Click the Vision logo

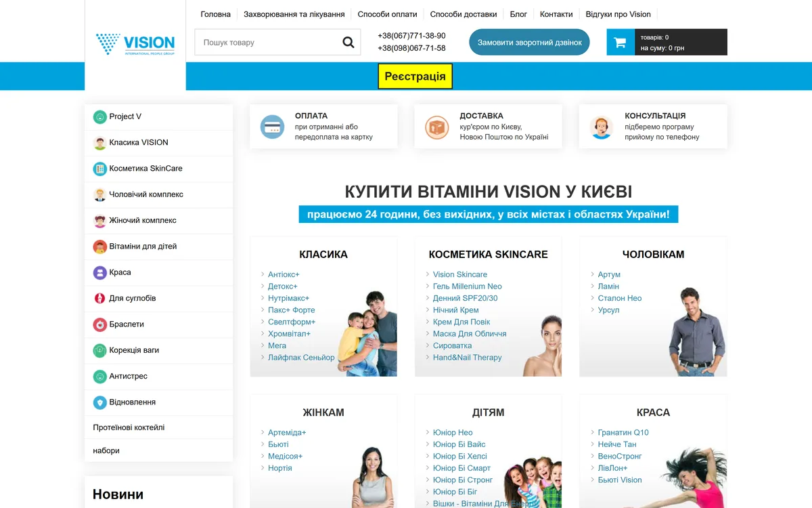pos(135,44)
